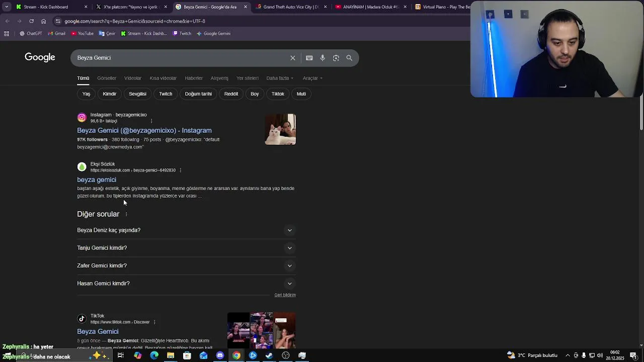Filter results by 'Sevgilisi' chip
This screenshot has width=644, height=362.
pyautogui.click(x=137, y=94)
